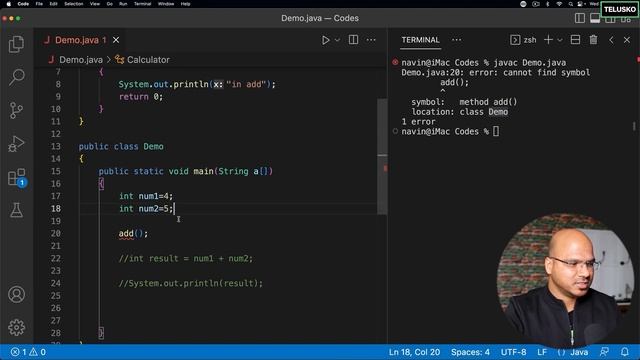
Task: Run Java file with play button
Action: click(325, 40)
